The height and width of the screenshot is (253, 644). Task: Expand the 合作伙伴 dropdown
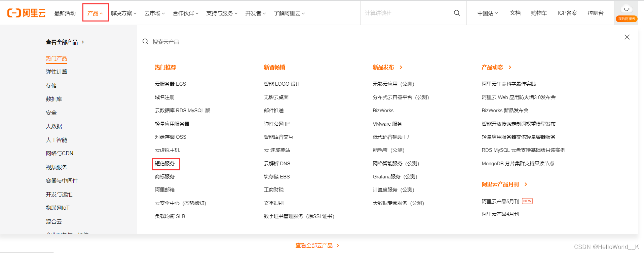[x=186, y=13]
